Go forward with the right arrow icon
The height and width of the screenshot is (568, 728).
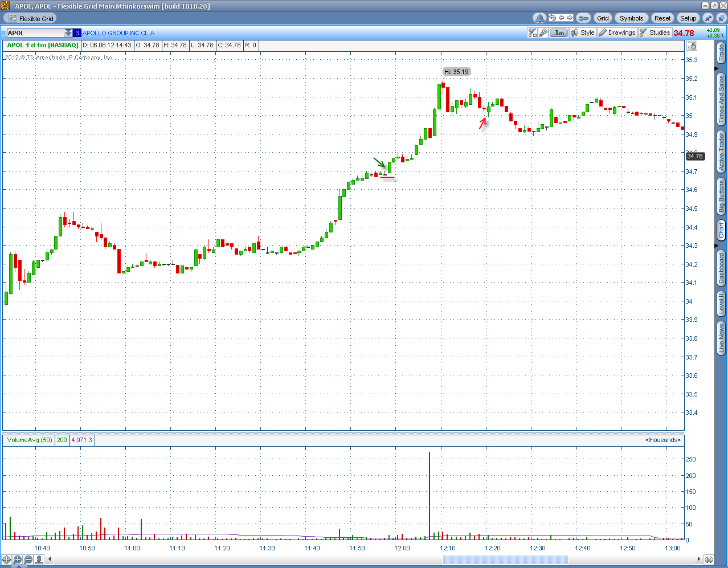pyautogui.click(x=570, y=18)
